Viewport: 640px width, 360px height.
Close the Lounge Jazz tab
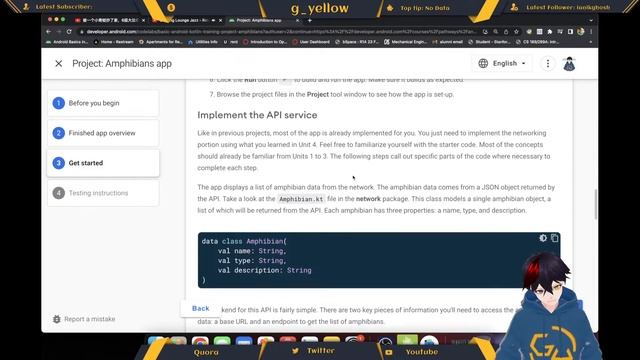[x=221, y=20]
